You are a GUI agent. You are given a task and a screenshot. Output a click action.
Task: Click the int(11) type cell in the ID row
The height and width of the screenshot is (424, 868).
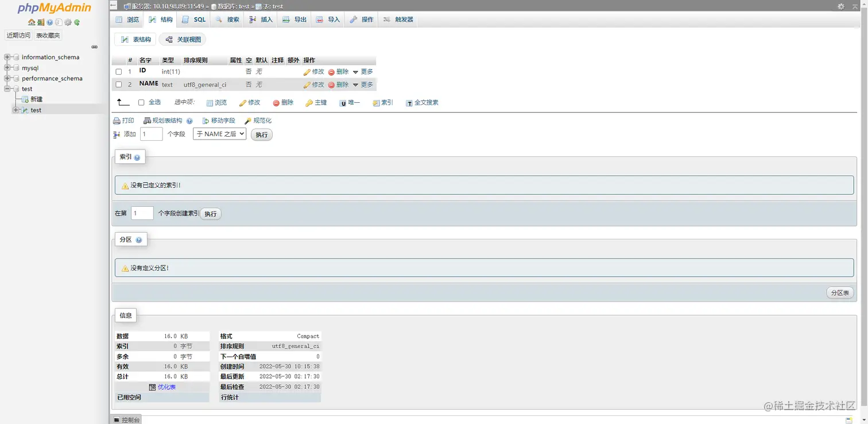(x=170, y=72)
